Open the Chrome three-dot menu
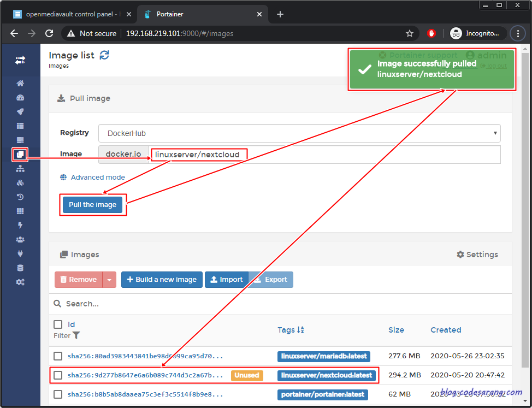The height and width of the screenshot is (408, 532). pyautogui.click(x=518, y=33)
